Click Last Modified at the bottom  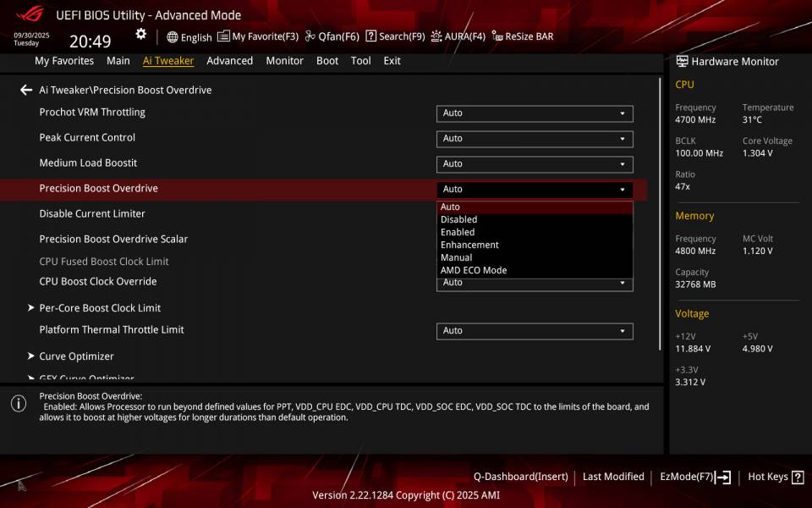613,477
